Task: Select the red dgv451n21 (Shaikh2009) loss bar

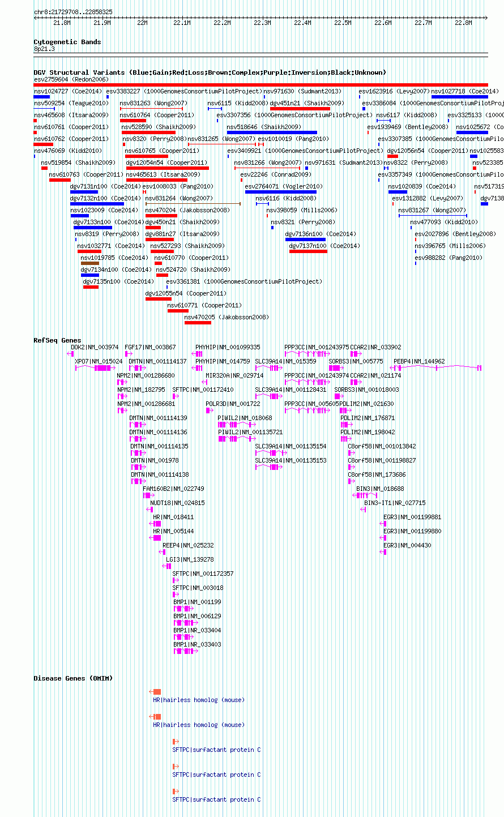Action: tap(300, 109)
